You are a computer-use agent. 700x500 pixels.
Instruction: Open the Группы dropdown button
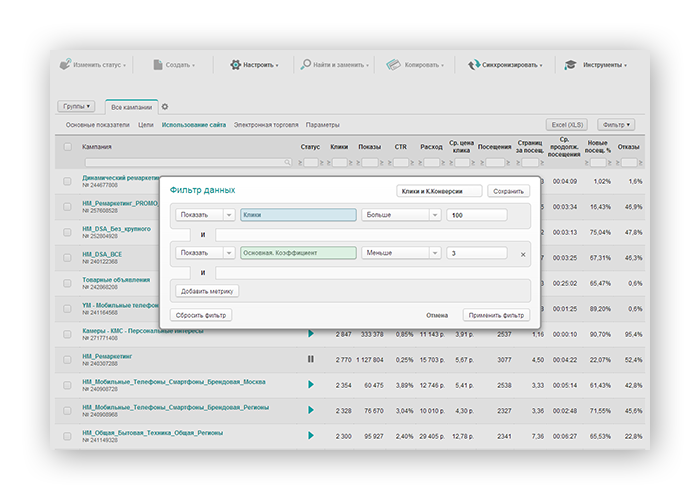coord(78,106)
